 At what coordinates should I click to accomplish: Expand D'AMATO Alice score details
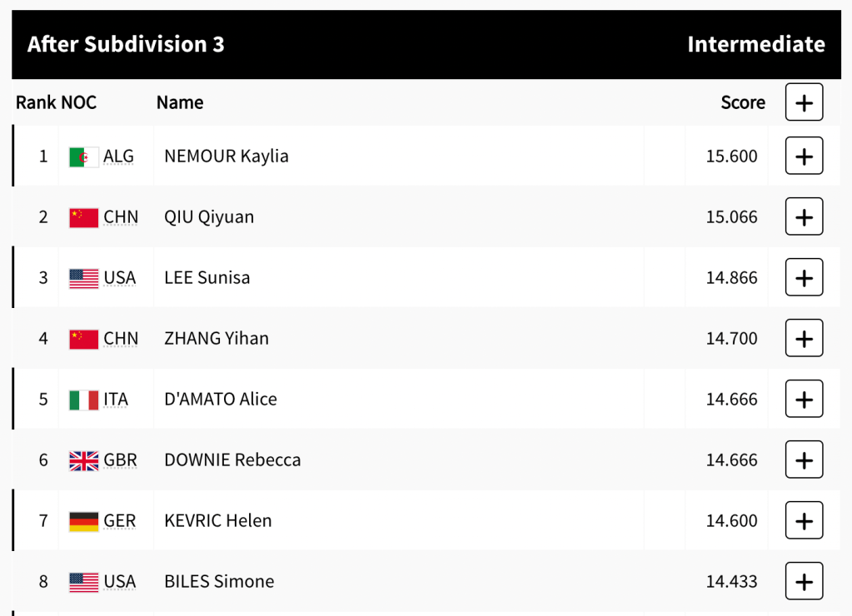804,399
